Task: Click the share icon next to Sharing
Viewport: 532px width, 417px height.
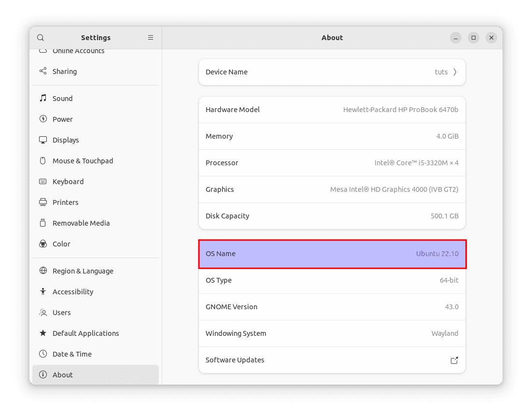Action: tap(43, 71)
